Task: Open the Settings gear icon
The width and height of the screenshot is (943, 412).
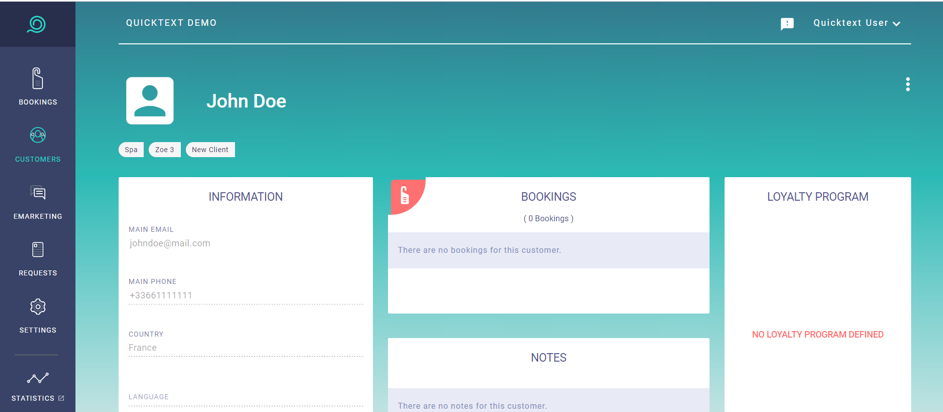Action: (x=37, y=307)
